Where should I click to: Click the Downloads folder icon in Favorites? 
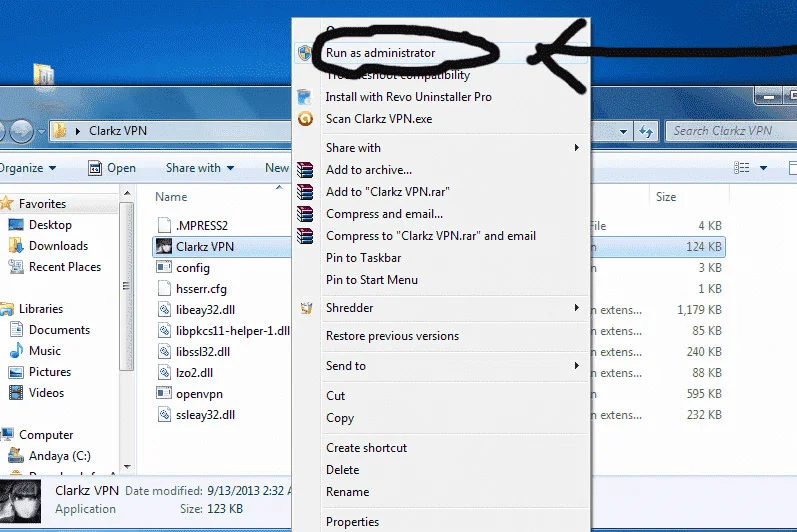(16, 245)
